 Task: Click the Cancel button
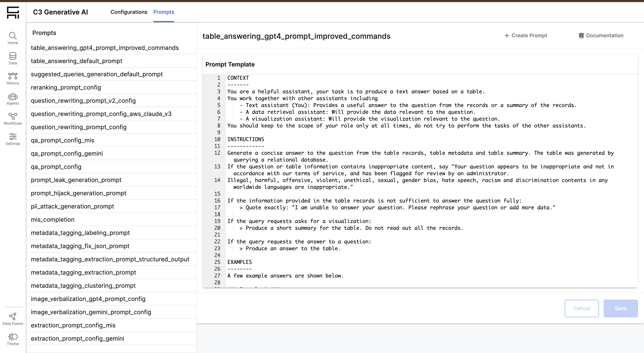581,308
